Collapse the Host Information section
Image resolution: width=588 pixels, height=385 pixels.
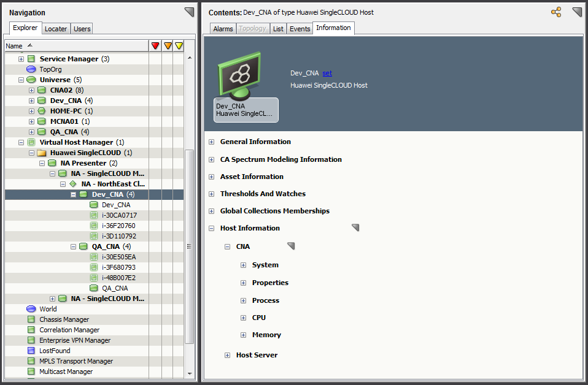pos(212,229)
